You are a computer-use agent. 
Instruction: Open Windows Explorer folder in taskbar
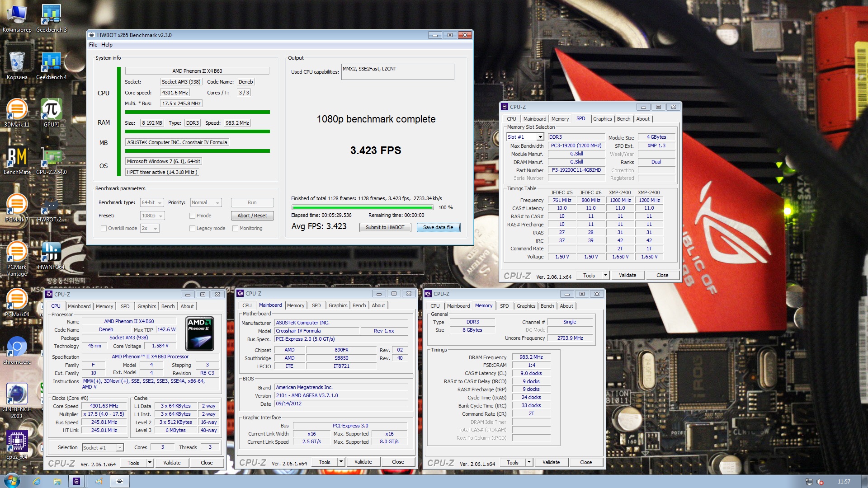pos(57,481)
